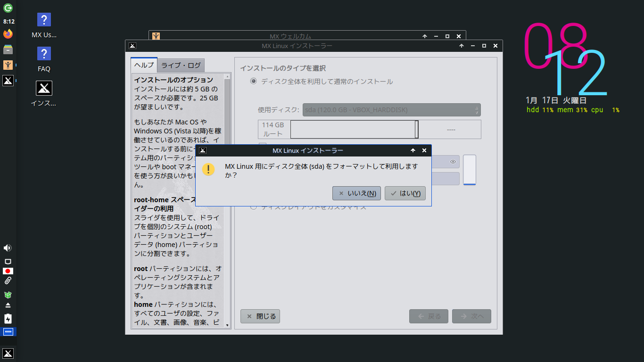Switch to the ライブ・ログ tab

point(181,65)
